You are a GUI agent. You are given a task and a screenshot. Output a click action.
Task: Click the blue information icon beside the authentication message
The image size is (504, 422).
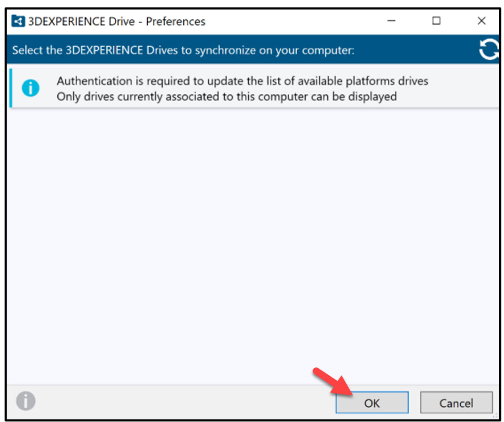tap(30, 89)
